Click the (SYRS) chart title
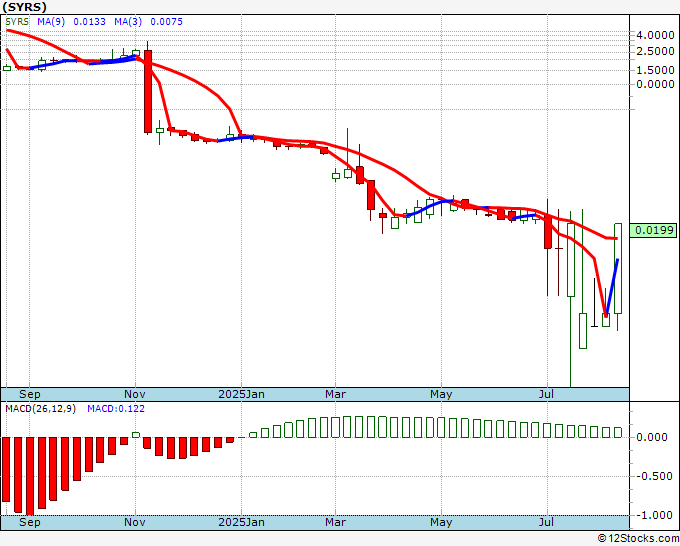The width and height of the screenshot is (680, 546). pos(24,7)
